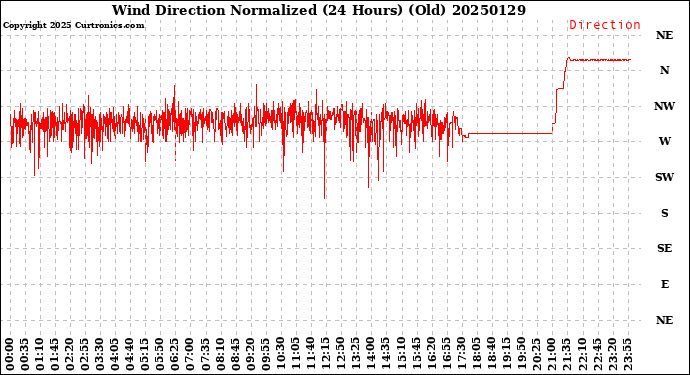Click the '23:55' time axis label
Screen dimensions: 690x375
(627, 355)
